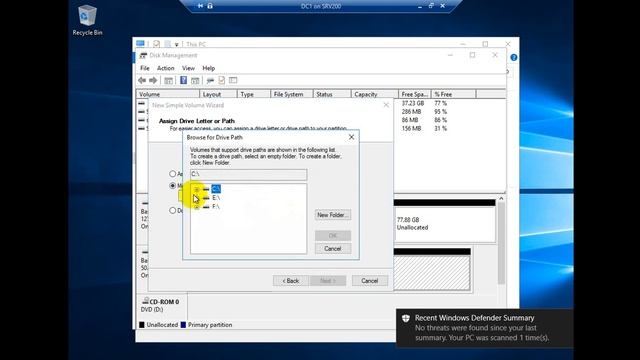This screenshot has width=640, height=360.
Task: Click the Layout column header
Action: click(x=218, y=94)
